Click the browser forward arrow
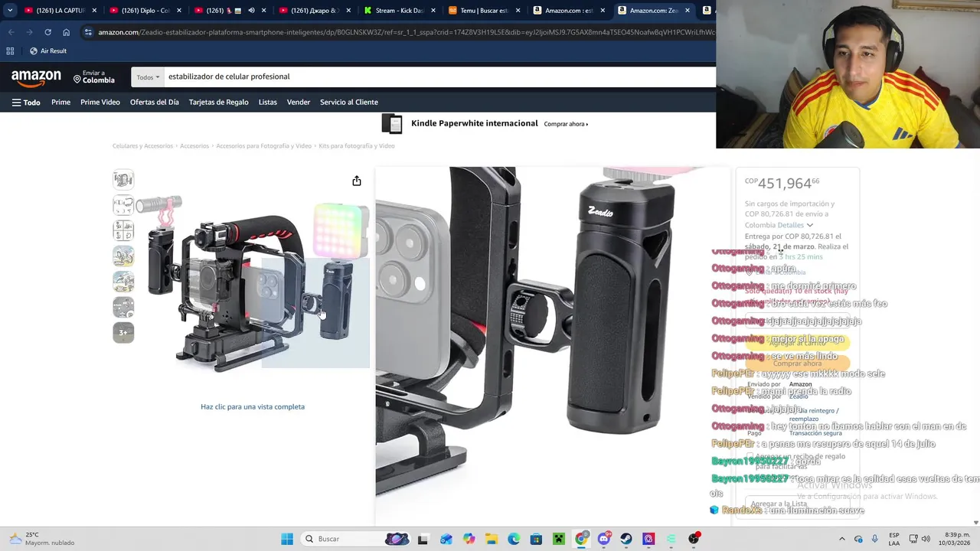This screenshot has width=980, height=551. coord(29,32)
